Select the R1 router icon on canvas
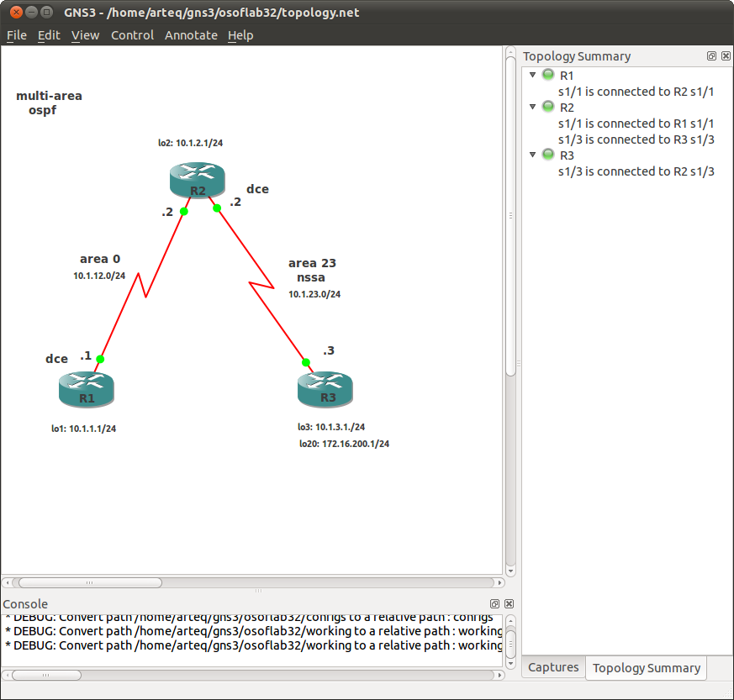 click(86, 389)
